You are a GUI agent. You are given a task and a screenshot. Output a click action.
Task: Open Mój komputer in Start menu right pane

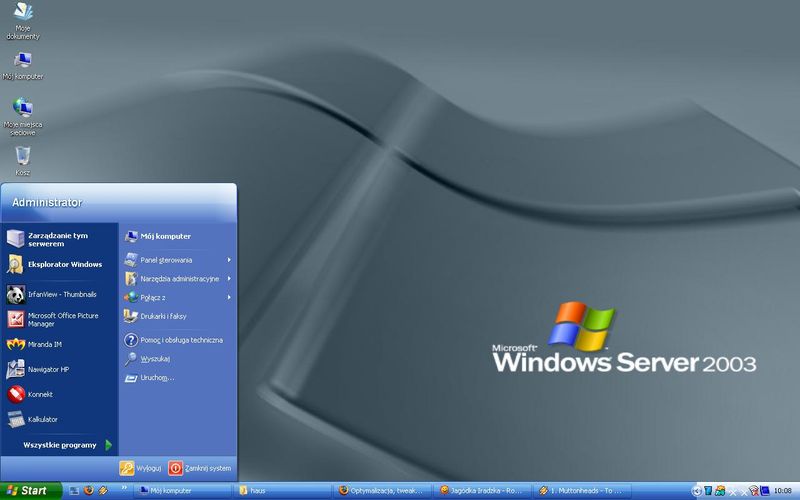click(x=178, y=236)
